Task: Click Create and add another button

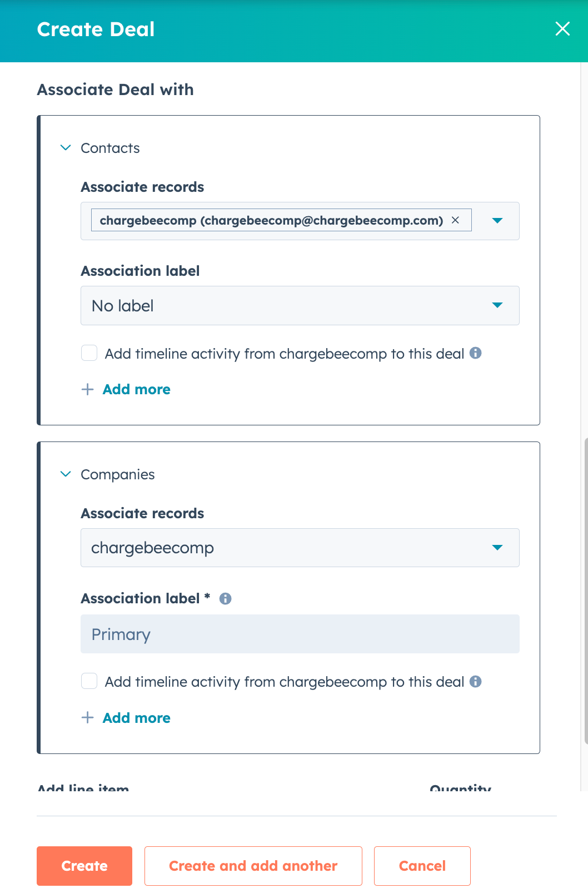Action: point(253,866)
